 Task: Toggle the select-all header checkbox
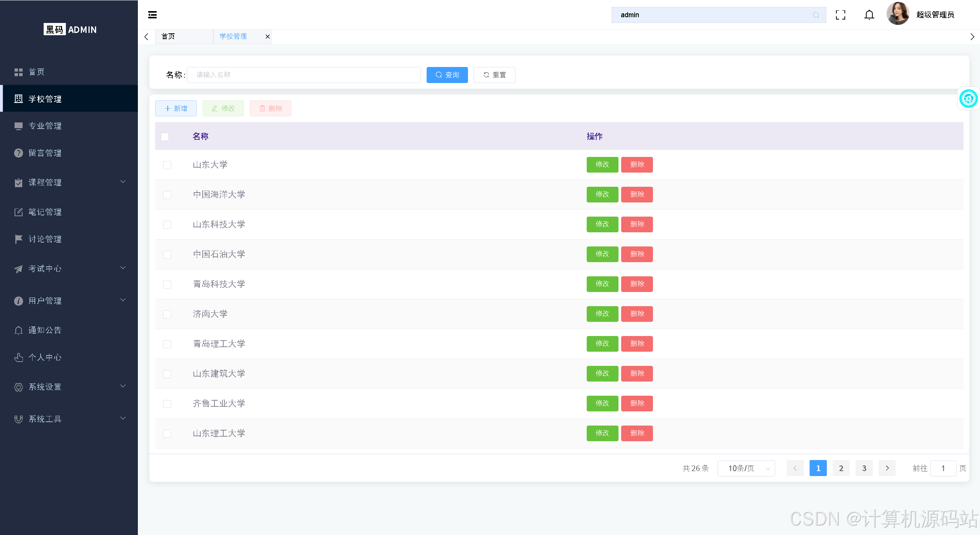click(x=165, y=137)
